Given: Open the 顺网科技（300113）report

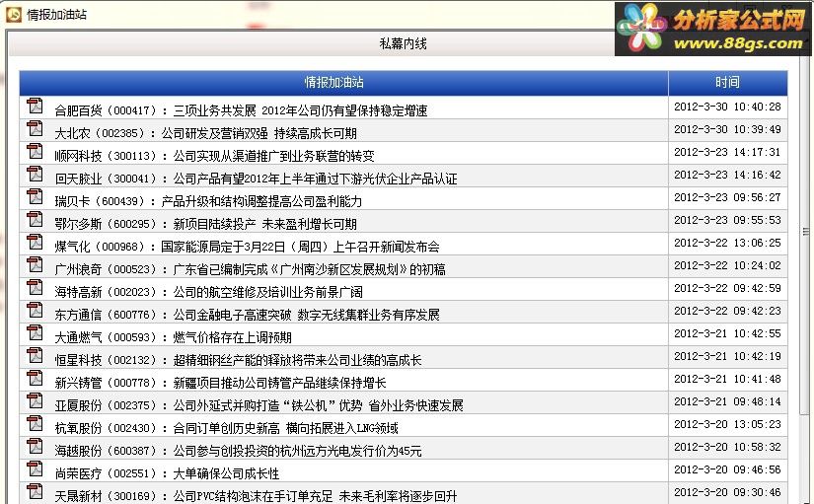Looking at the screenshot, I should point(214,156).
